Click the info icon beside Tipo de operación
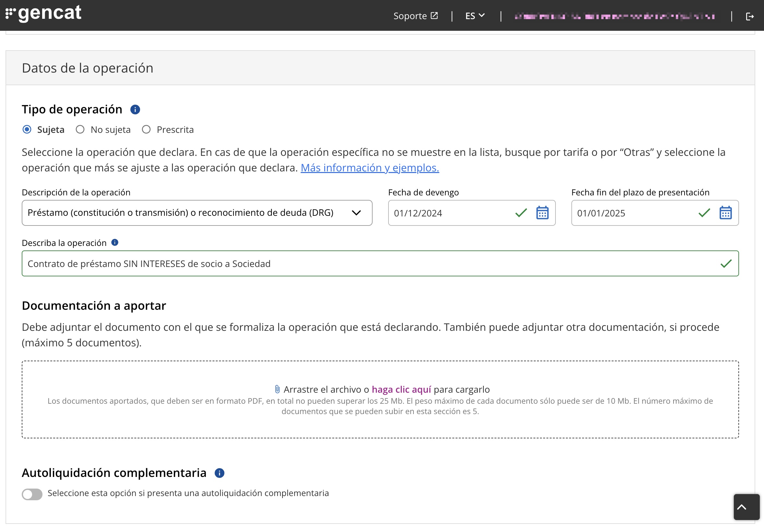The image size is (764, 532). point(135,110)
